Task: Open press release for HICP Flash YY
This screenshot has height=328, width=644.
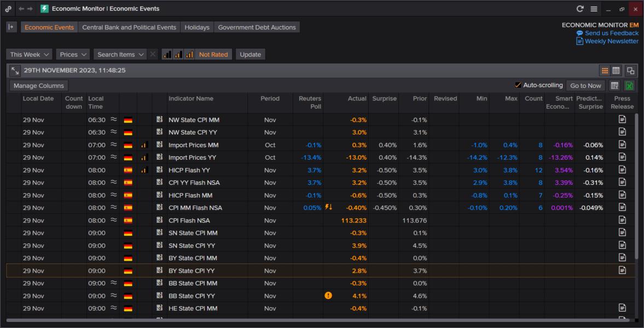Action: (x=622, y=169)
